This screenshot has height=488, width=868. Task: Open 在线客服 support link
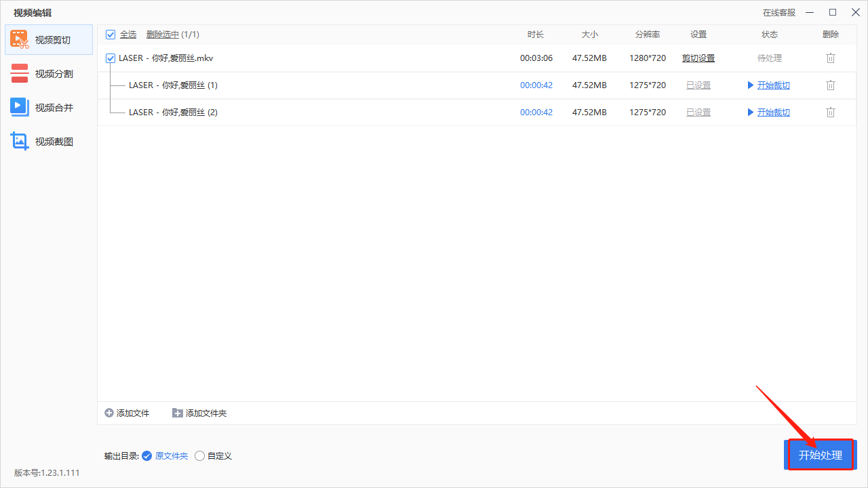[779, 12]
